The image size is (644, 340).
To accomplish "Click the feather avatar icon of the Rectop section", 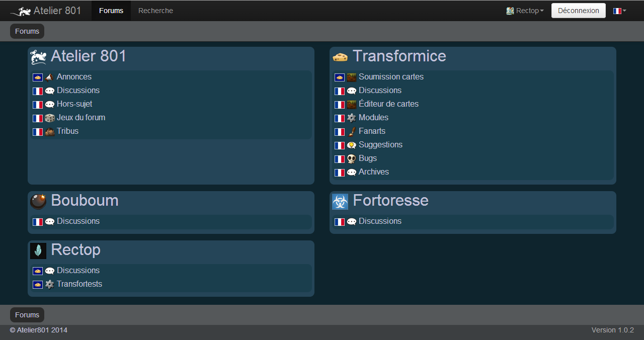I will tap(38, 250).
